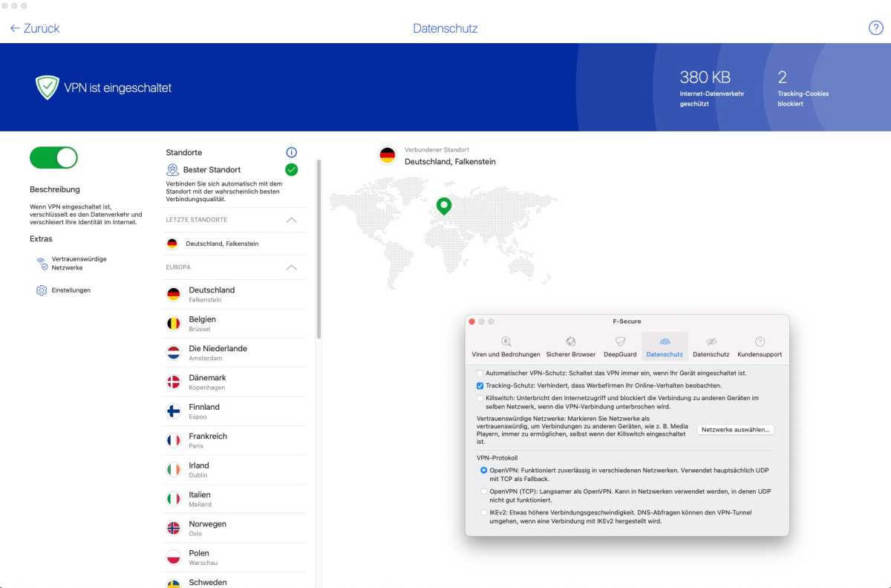Select Datenschutz tab with crossed-eye icon
Viewport: 891px width, 588px height.
711,347
